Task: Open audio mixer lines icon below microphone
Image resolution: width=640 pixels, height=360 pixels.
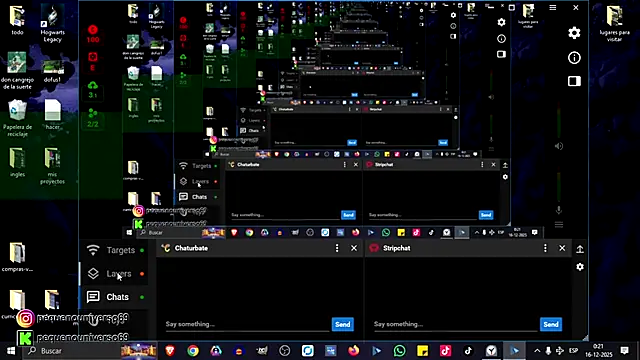Action: point(559,224)
